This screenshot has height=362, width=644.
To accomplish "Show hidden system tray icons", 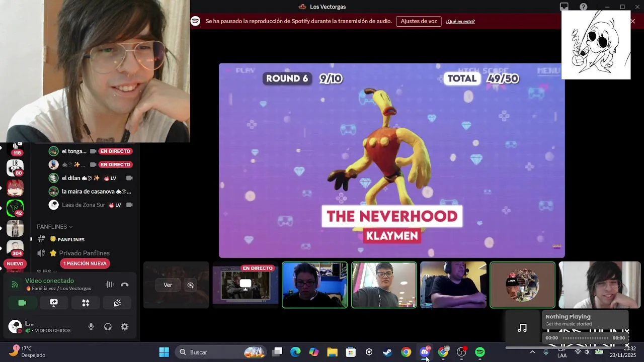I will tap(532, 352).
